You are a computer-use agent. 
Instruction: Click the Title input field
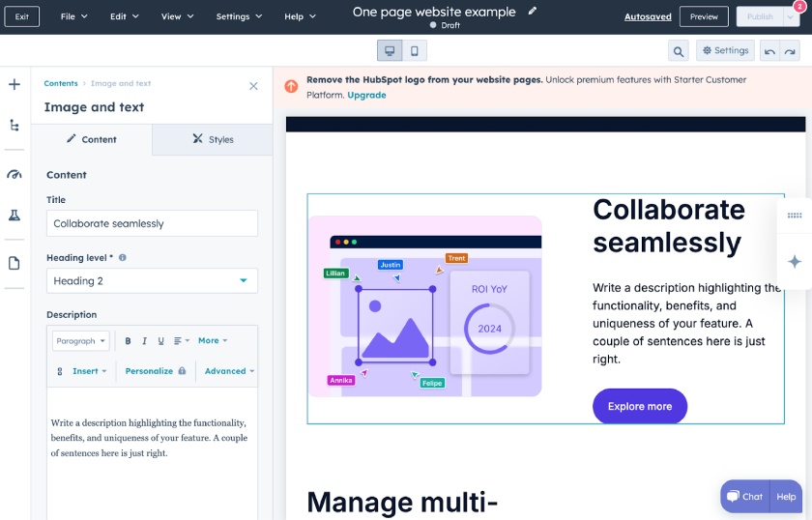153,223
